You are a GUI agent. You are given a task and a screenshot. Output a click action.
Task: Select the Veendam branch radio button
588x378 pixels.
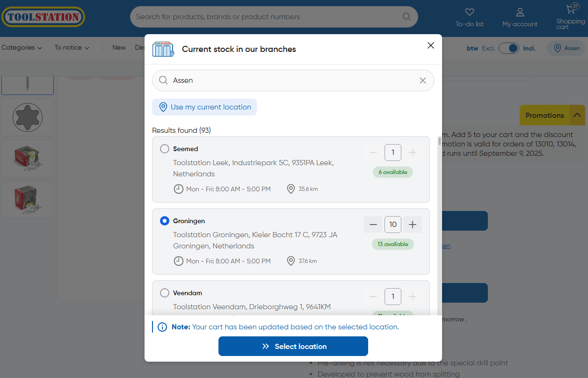(165, 293)
